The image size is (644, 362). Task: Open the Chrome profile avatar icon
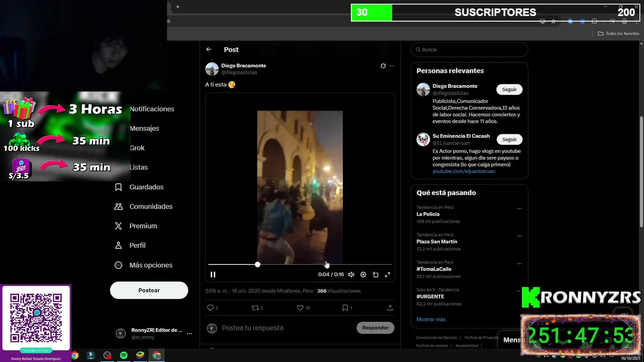coord(624,21)
